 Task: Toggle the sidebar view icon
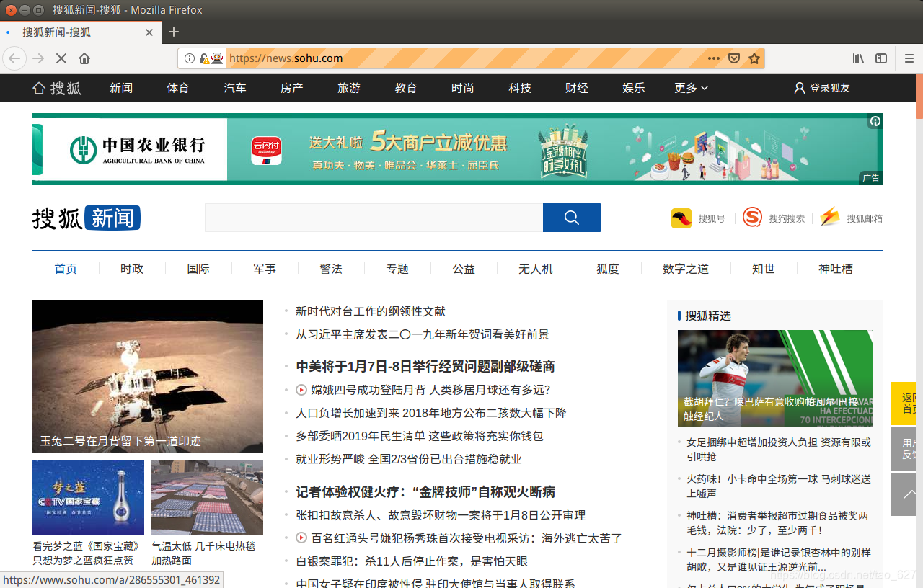coord(881,58)
